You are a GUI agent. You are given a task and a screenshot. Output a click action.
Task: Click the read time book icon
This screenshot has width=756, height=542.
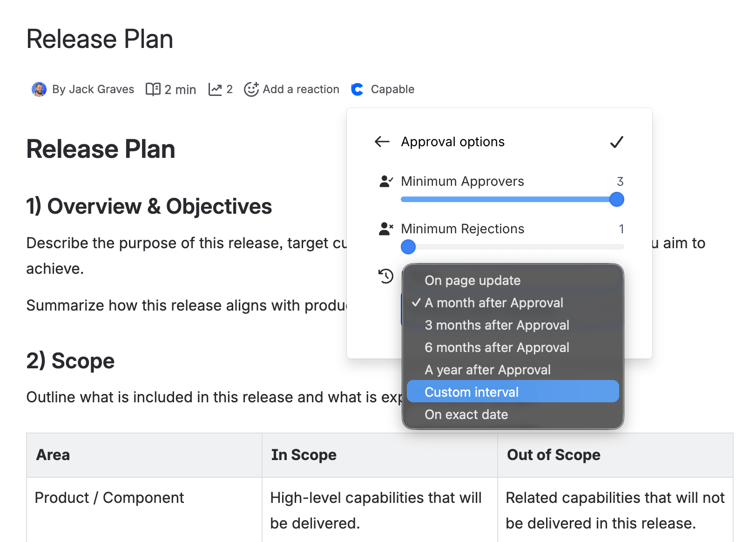[153, 89]
